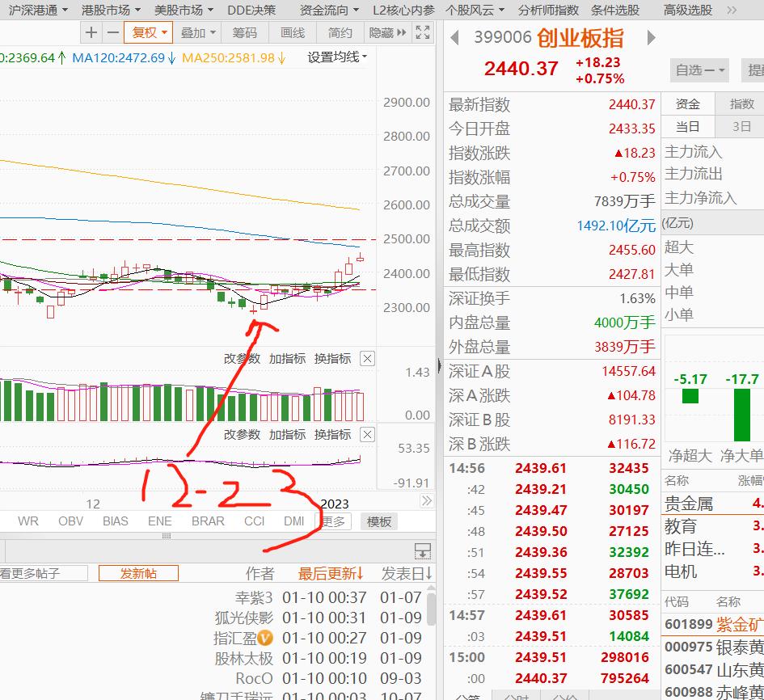Switch to 简约 view
Screen dimensions: 764x700
click(x=340, y=32)
